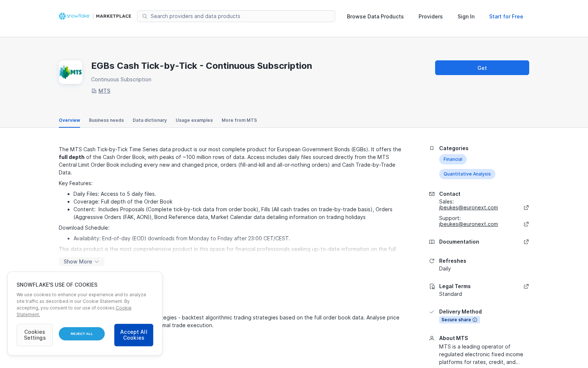Viewport: 588px width, 368px height.
Task: Click the Refreshes 'Daily' value
Action: click(445, 269)
